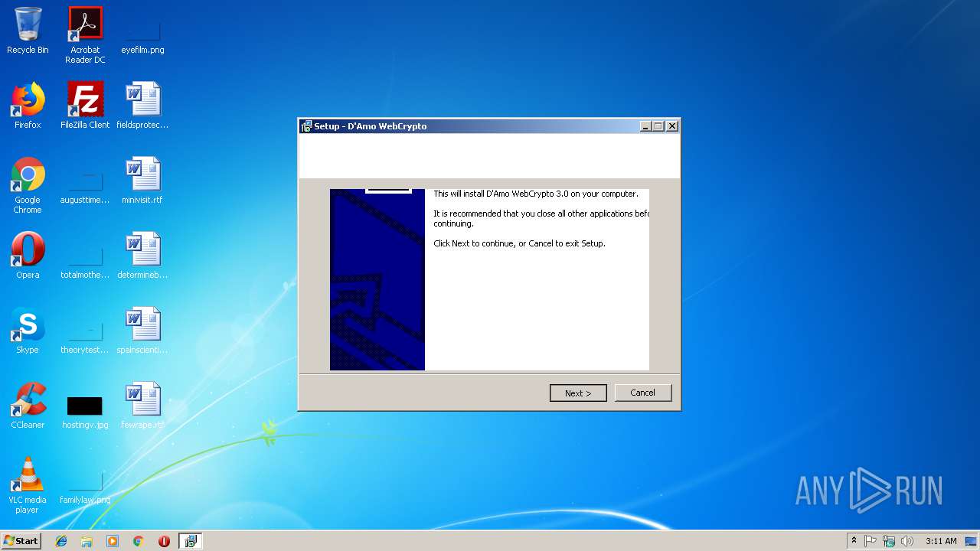Minimize the Setup window

[x=645, y=126]
